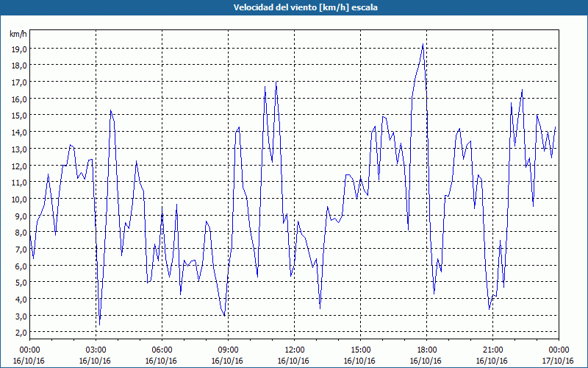The width and height of the screenshot is (588, 368).
Task: Click the 5,0 y-axis value
Action: tap(21, 283)
